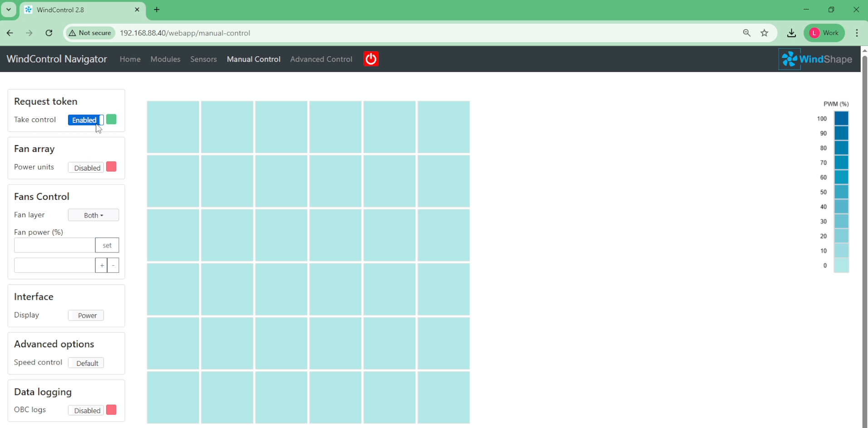This screenshot has width=868, height=428.
Task: Click the Fan power percentage input field
Action: pyautogui.click(x=54, y=245)
